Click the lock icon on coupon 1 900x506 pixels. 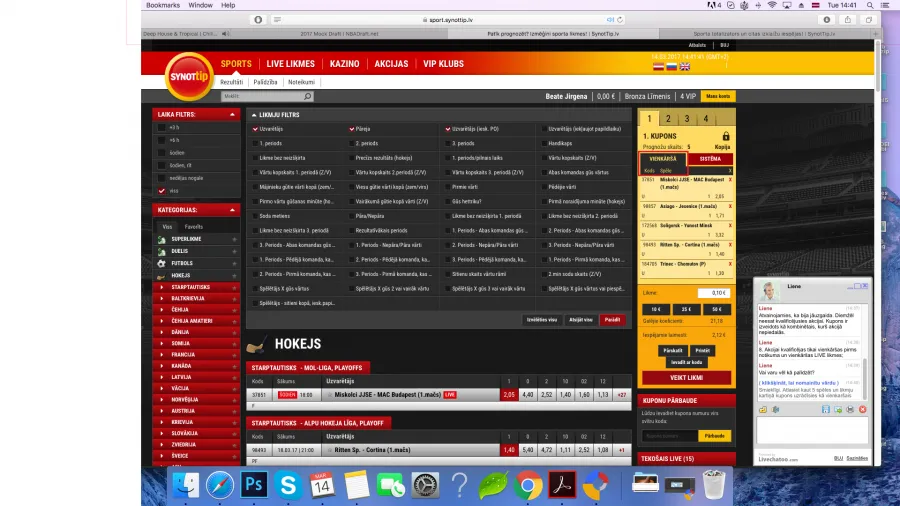[x=726, y=136]
